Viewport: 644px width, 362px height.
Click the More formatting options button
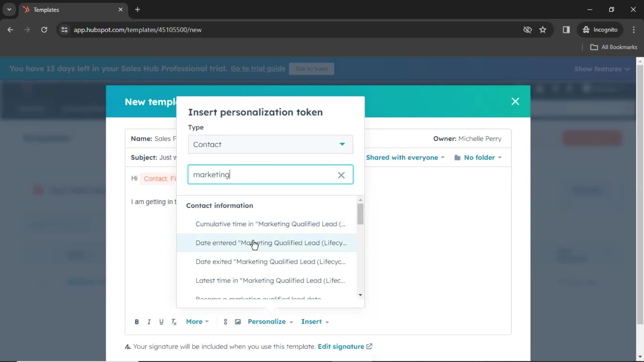(x=197, y=321)
